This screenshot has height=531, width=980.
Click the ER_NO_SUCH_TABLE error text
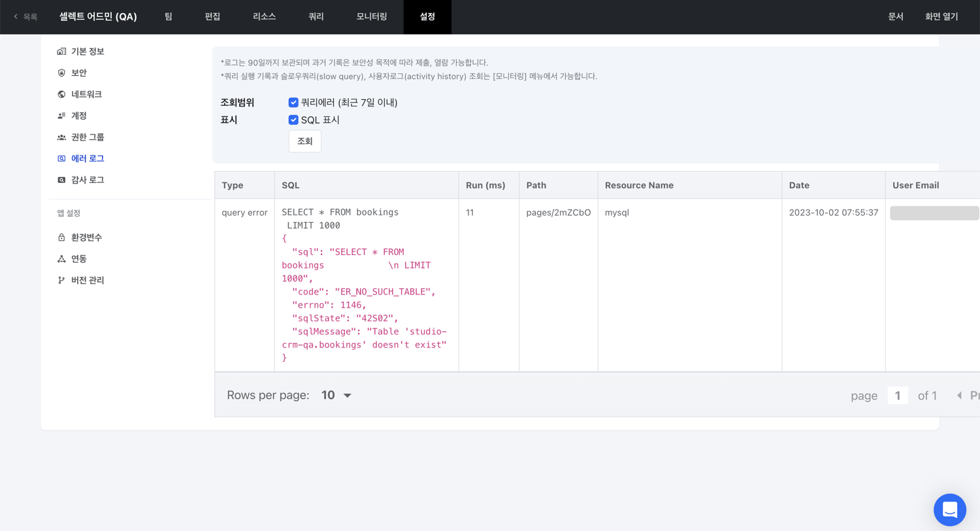tap(382, 292)
